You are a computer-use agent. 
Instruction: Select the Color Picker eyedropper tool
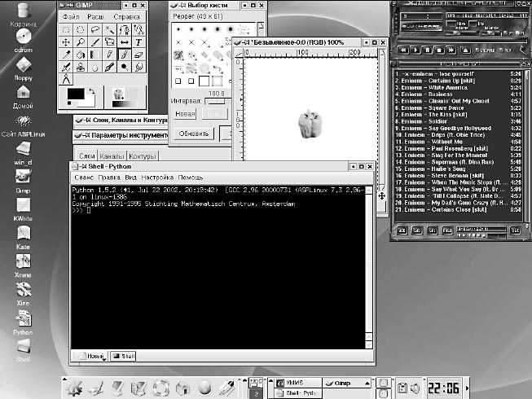(66, 55)
